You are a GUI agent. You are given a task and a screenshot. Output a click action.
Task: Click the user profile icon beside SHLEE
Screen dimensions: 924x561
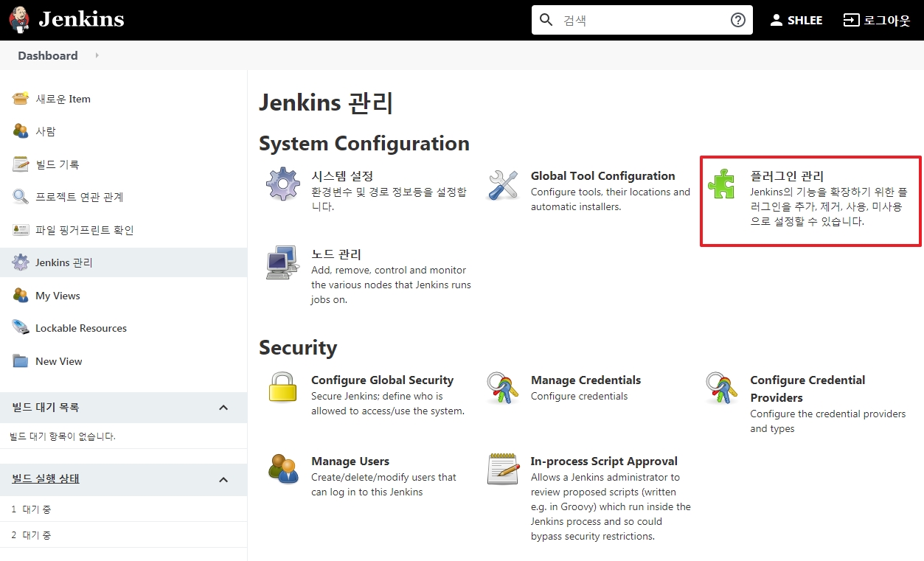(776, 20)
